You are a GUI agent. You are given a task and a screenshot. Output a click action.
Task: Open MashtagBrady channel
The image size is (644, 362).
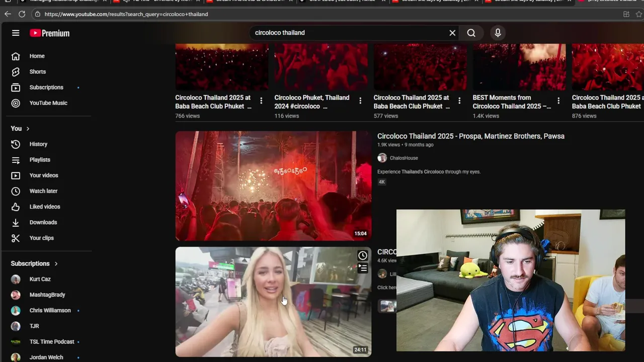point(46,295)
